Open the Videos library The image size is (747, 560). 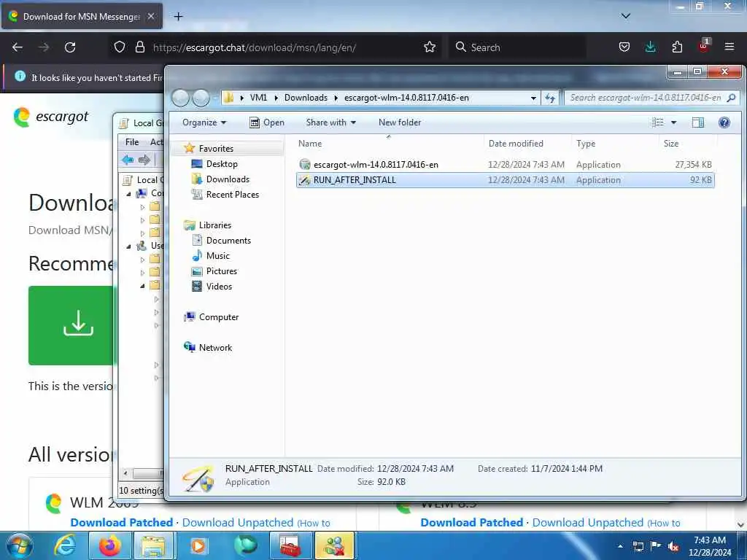point(219,286)
